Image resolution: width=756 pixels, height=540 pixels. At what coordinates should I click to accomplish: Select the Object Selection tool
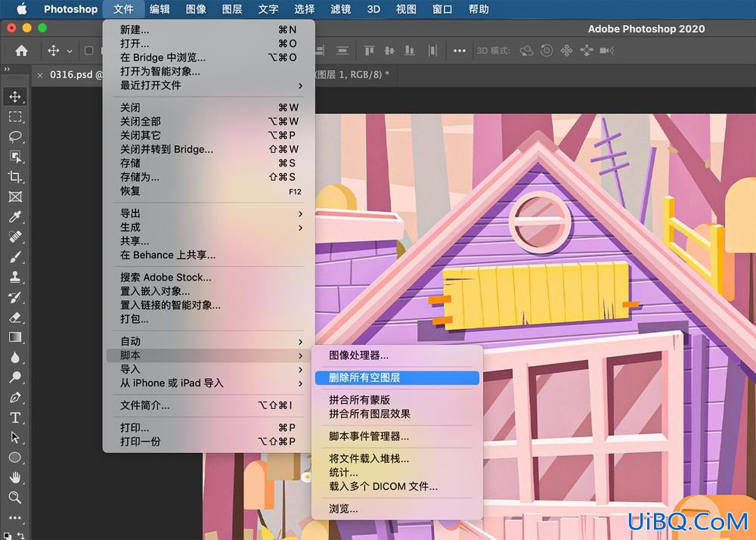[15, 157]
